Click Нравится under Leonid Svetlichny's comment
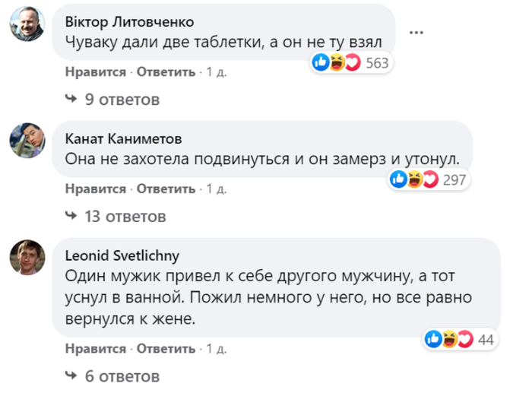Viewport: 532px width, 393px height. click(96, 349)
